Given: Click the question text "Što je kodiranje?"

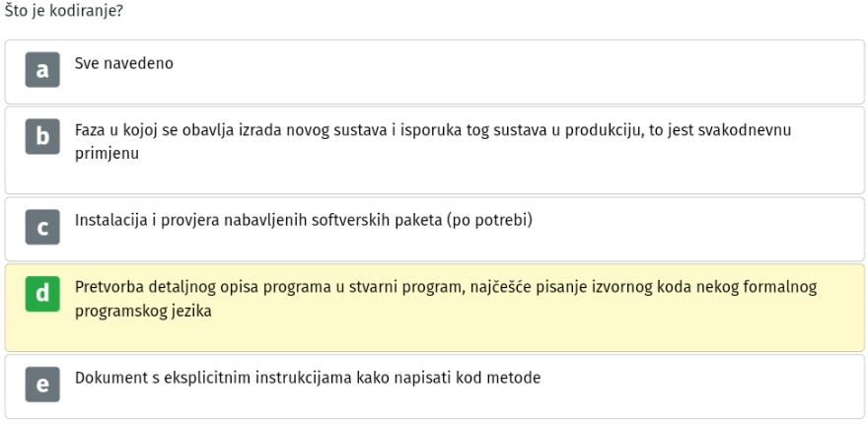Looking at the screenshot, I should 64,11.
